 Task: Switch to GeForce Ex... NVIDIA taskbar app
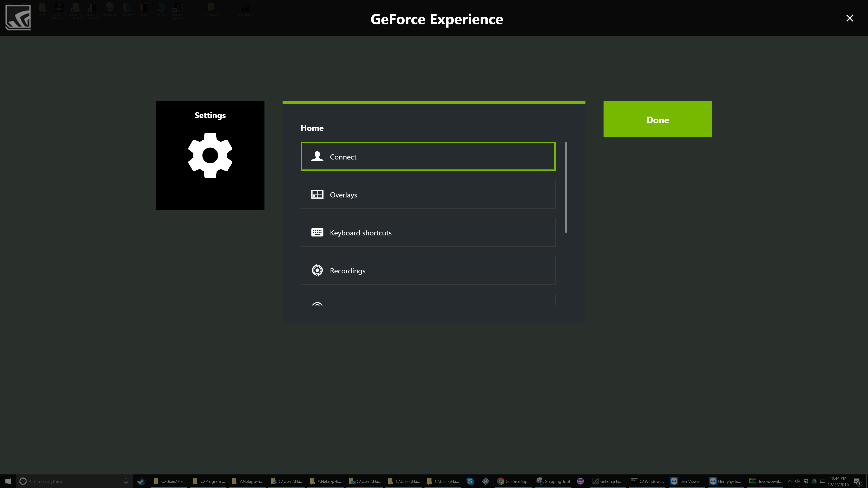(x=608, y=481)
